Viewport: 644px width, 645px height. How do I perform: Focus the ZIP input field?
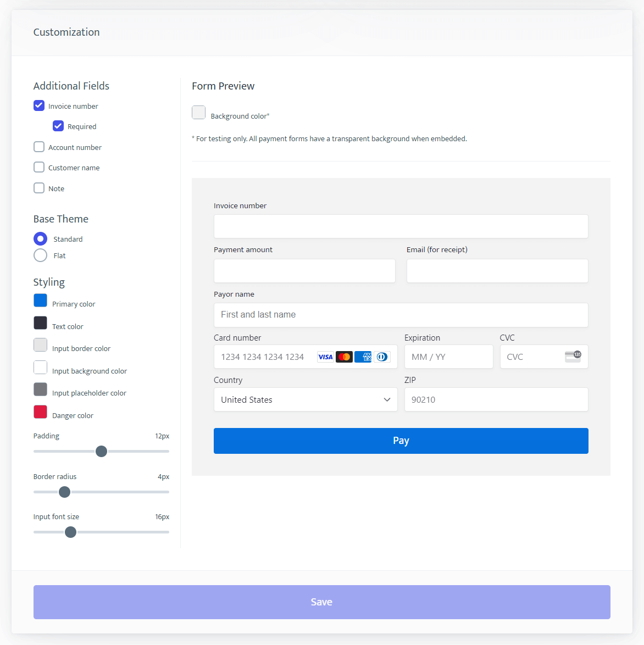(496, 399)
